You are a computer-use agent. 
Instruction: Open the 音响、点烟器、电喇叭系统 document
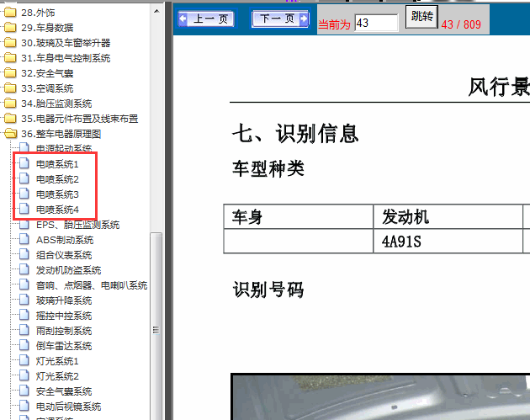92,285
